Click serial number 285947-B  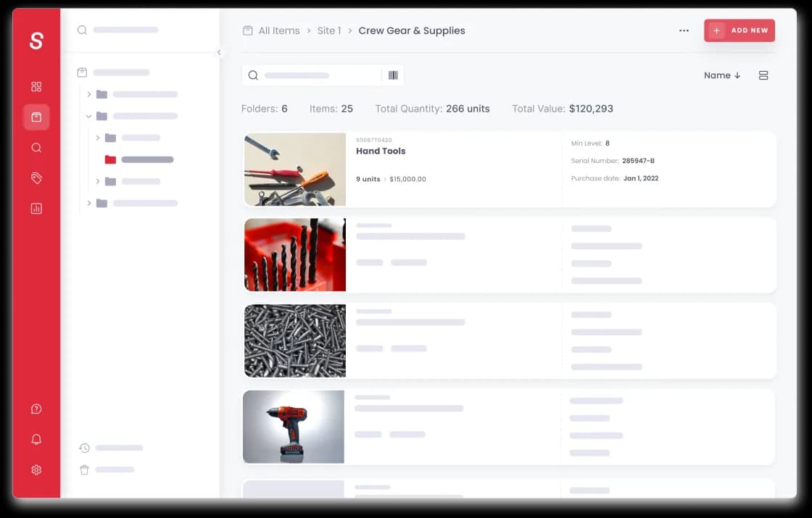[x=638, y=161]
